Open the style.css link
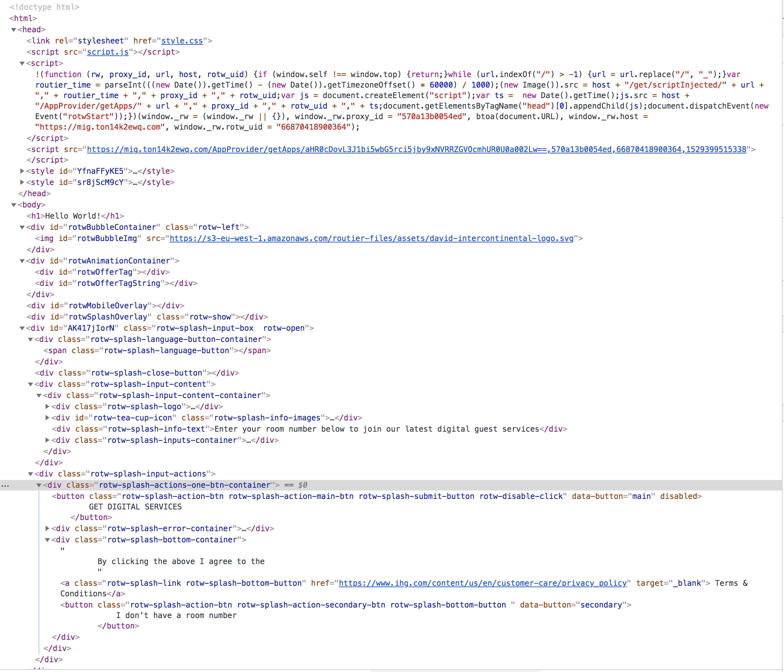784x672 pixels. [182, 41]
